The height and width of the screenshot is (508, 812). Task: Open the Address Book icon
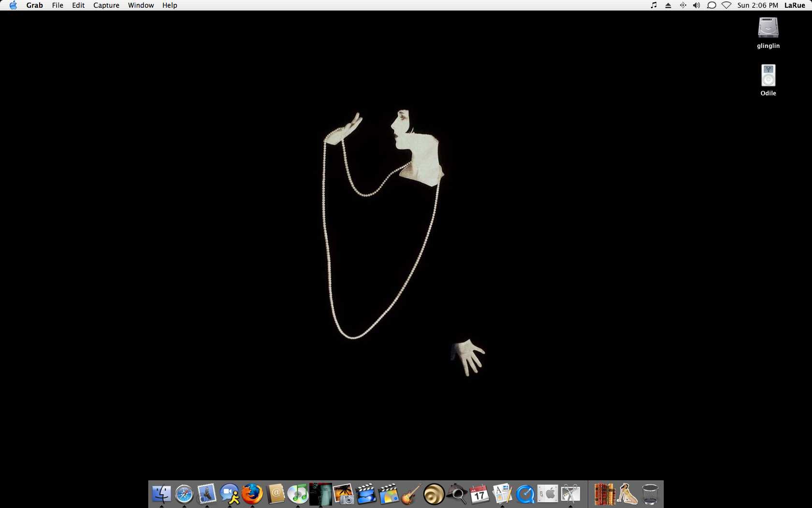275,494
